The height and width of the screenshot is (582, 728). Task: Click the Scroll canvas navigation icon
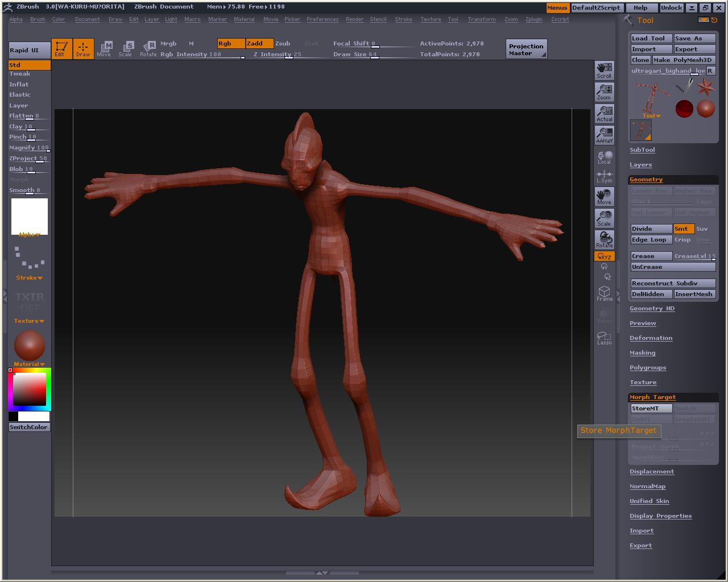pyautogui.click(x=604, y=70)
